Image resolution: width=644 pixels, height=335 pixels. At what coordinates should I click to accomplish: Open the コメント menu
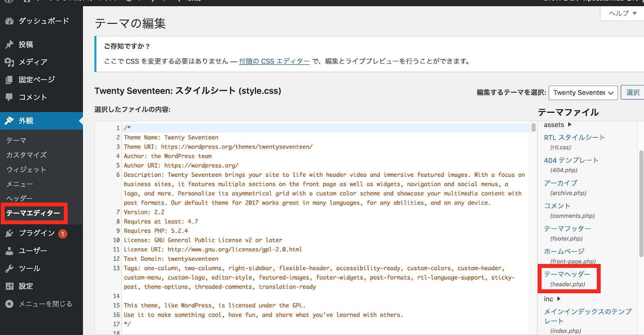[33, 97]
